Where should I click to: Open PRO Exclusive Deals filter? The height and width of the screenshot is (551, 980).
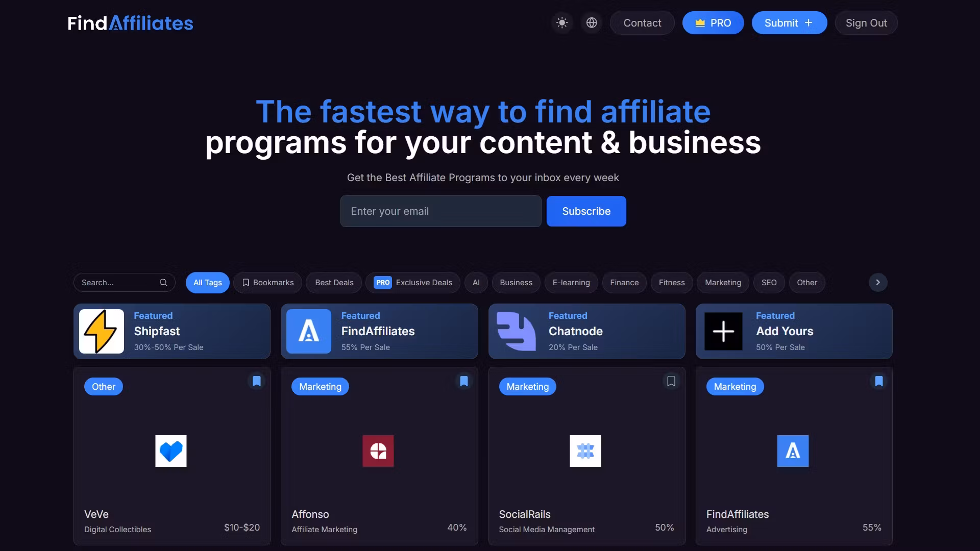(x=413, y=283)
